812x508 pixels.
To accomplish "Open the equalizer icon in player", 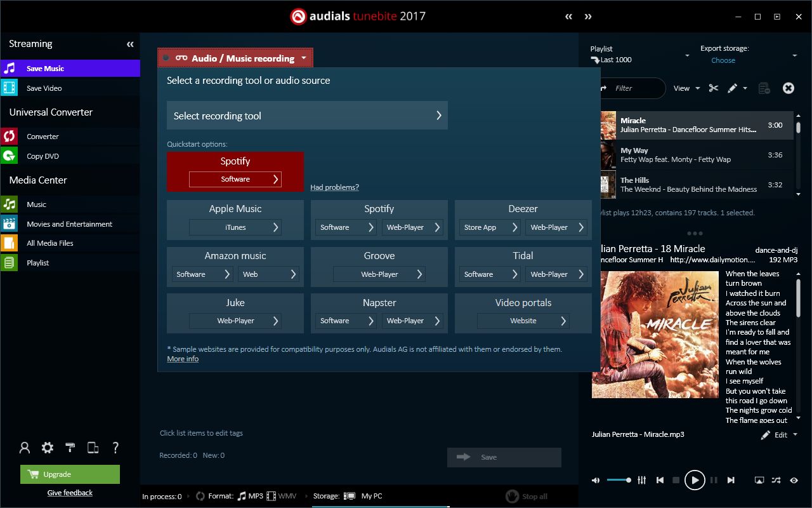I will (642, 480).
